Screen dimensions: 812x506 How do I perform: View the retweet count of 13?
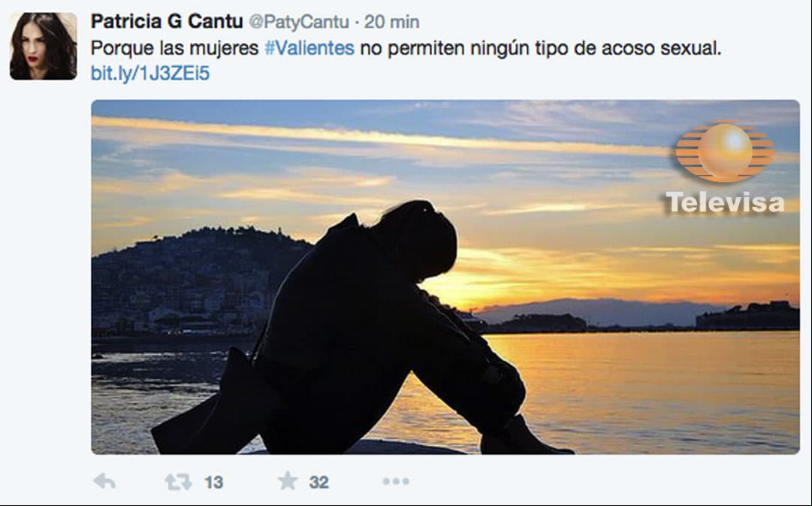point(213,483)
